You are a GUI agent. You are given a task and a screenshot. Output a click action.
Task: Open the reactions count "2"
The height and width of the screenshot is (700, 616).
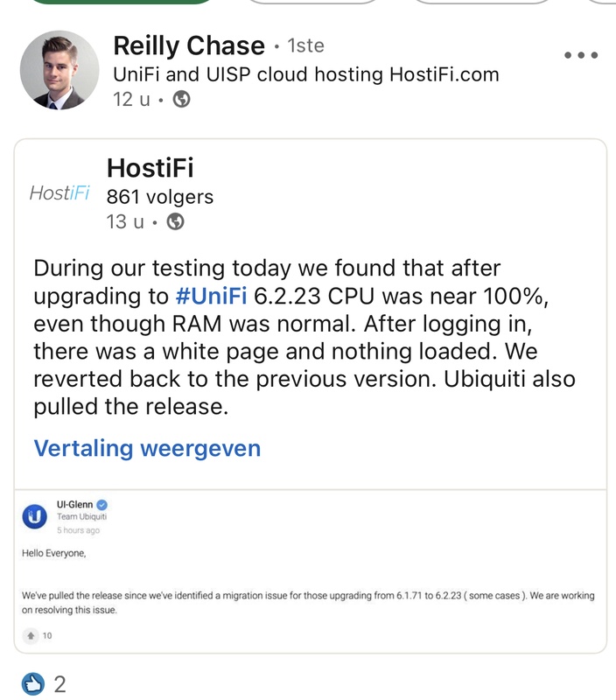click(59, 683)
